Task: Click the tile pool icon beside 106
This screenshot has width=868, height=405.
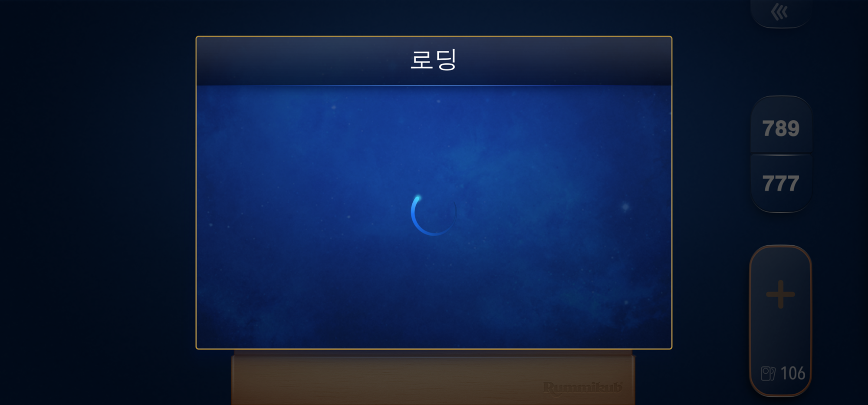Action: click(768, 373)
